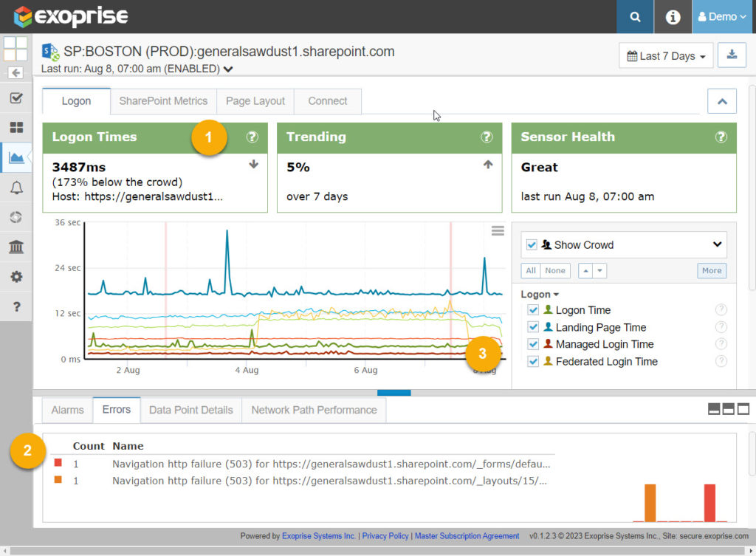The image size is (756, 556).
Task: Open the question mark help in sidebar
Action: [16, 306]
